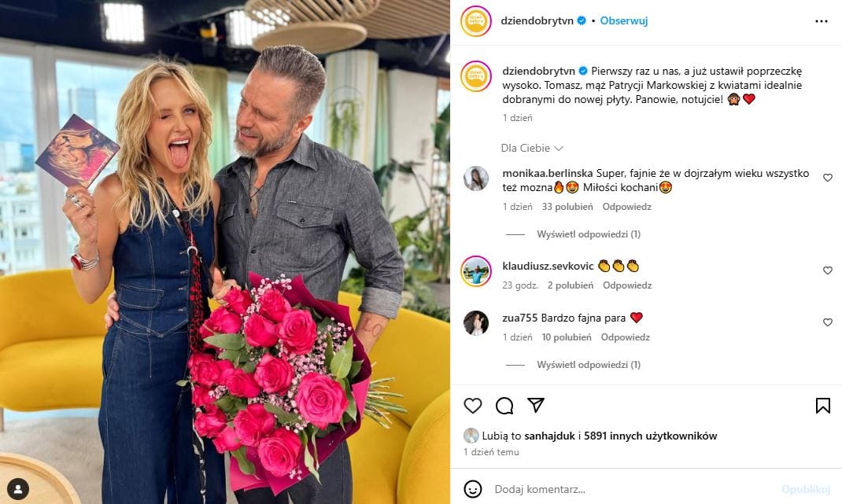Expand the Dla Ciebie comment sorting dropdown
The height and width of the screenshot is (504, 842).
532,148
